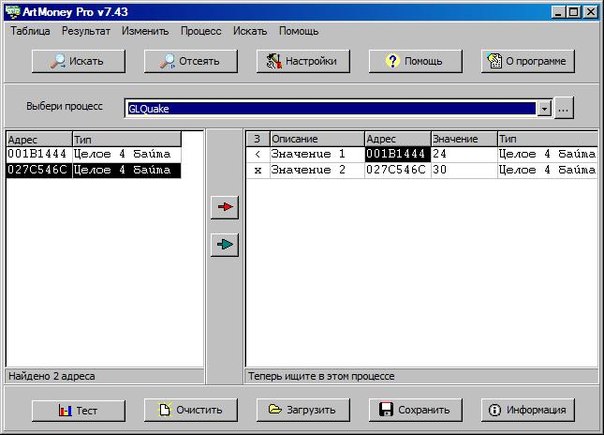The image size is (604, 435).
Task: Click type cell of Значение 1 row
Action: (547, 154)
